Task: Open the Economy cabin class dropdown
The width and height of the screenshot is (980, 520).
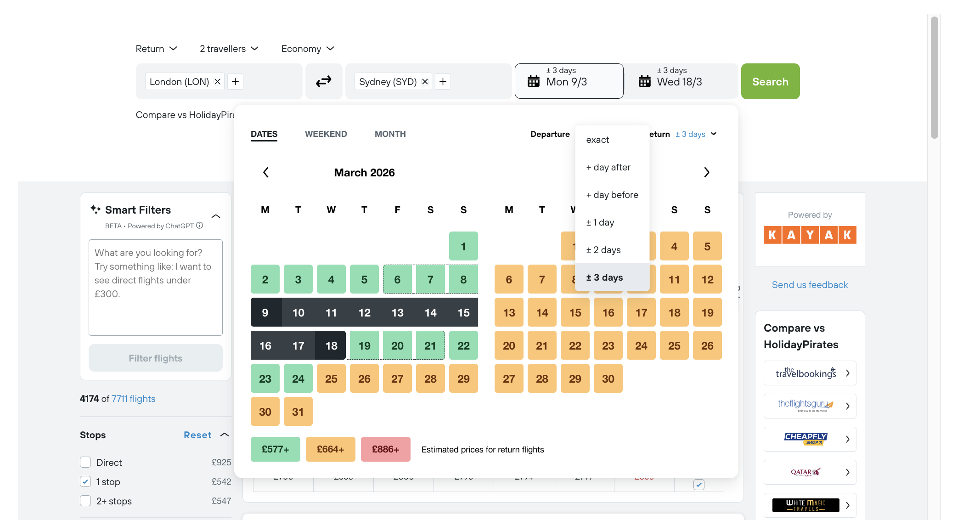Action: tap(308, 49)
